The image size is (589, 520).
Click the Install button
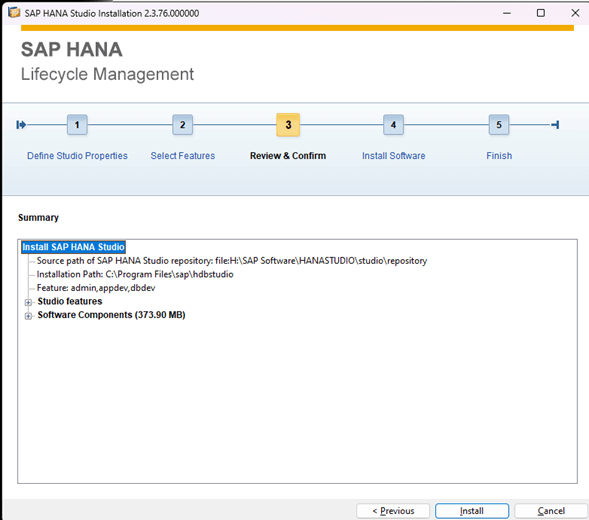tap(472, 511)
